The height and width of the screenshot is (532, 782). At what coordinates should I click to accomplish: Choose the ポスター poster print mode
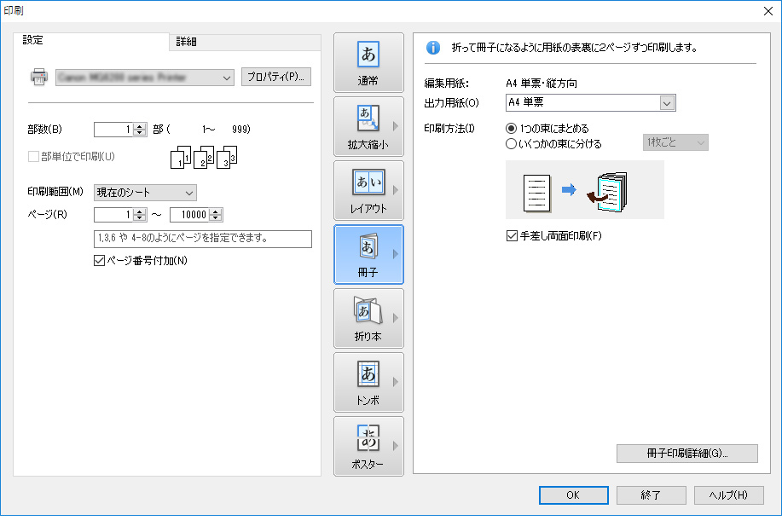click(x=368, y=446)
